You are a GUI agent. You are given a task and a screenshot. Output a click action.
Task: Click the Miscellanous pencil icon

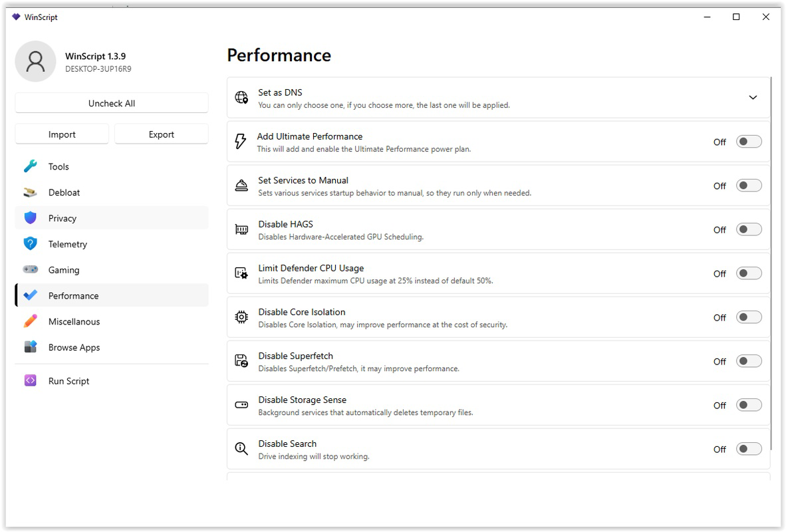click(x=30, y=321)
